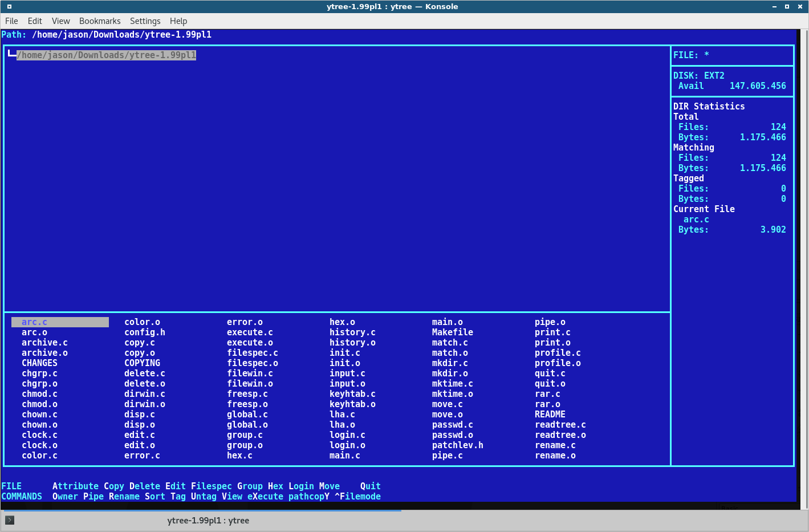Select the file passwd.c
The width and height of the screenshot is (809, 532).
point(453,425)
